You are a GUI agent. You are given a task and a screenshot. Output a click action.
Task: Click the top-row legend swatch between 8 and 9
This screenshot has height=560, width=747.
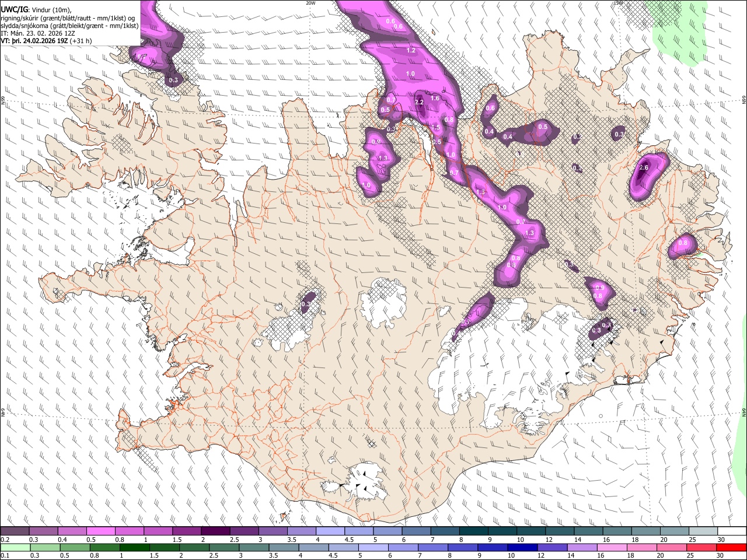click(474, 531)
